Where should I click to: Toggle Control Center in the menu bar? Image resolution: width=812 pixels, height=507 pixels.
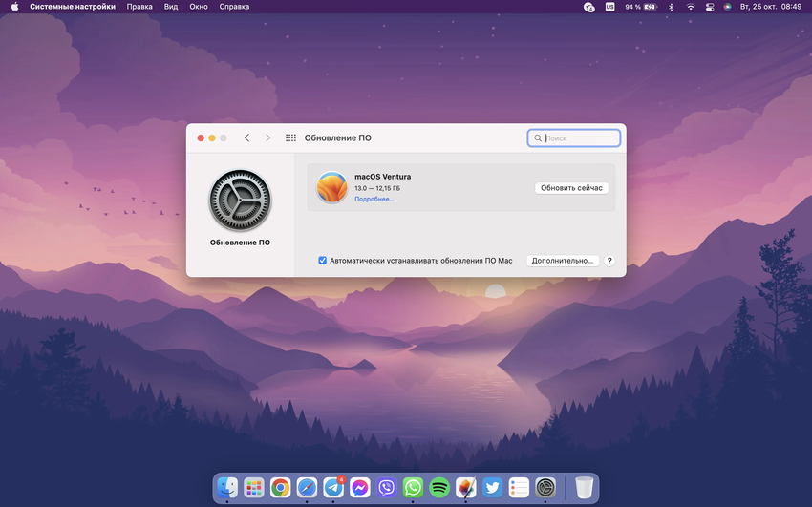point(710,7)
